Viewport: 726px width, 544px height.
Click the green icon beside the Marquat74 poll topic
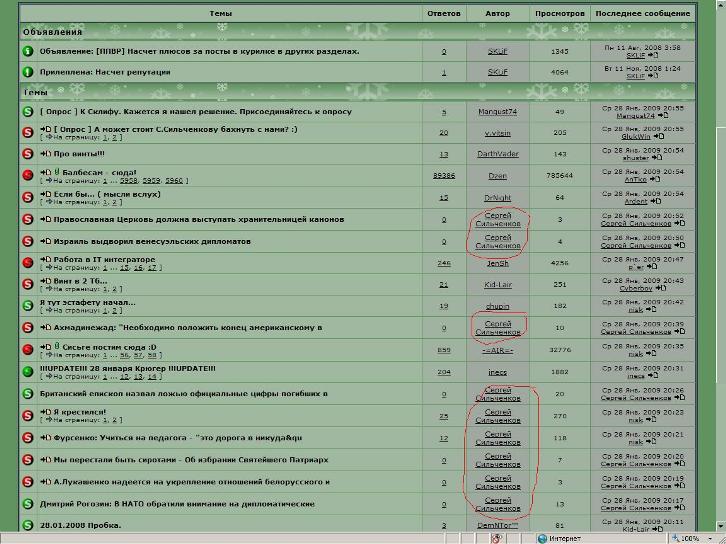(28, 112)
